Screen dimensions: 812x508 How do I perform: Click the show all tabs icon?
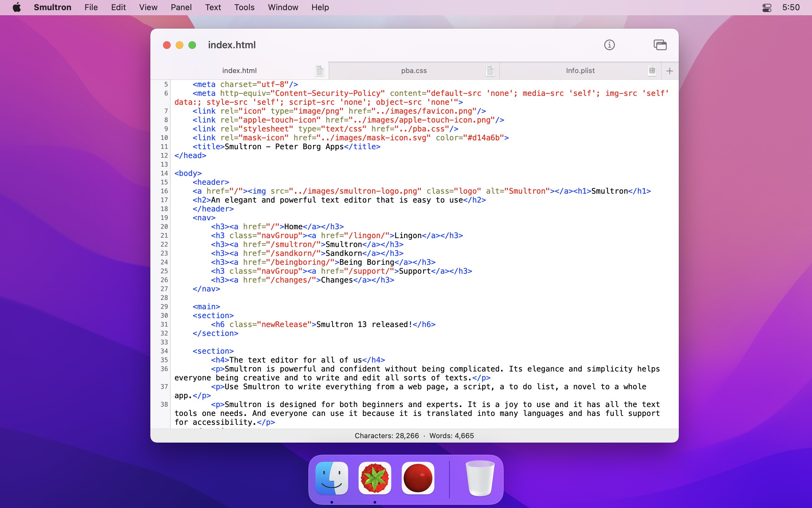pyautogui.click(x=660, y=45)
